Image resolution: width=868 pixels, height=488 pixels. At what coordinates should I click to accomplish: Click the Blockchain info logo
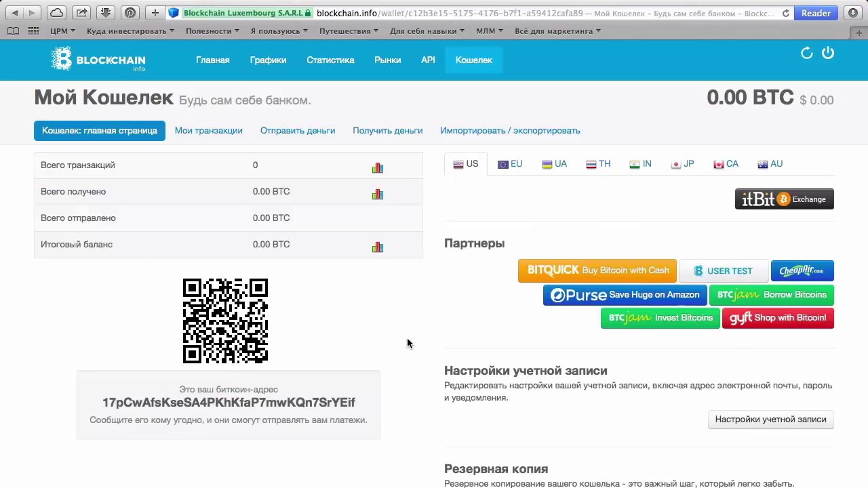[x=98, y=60]
